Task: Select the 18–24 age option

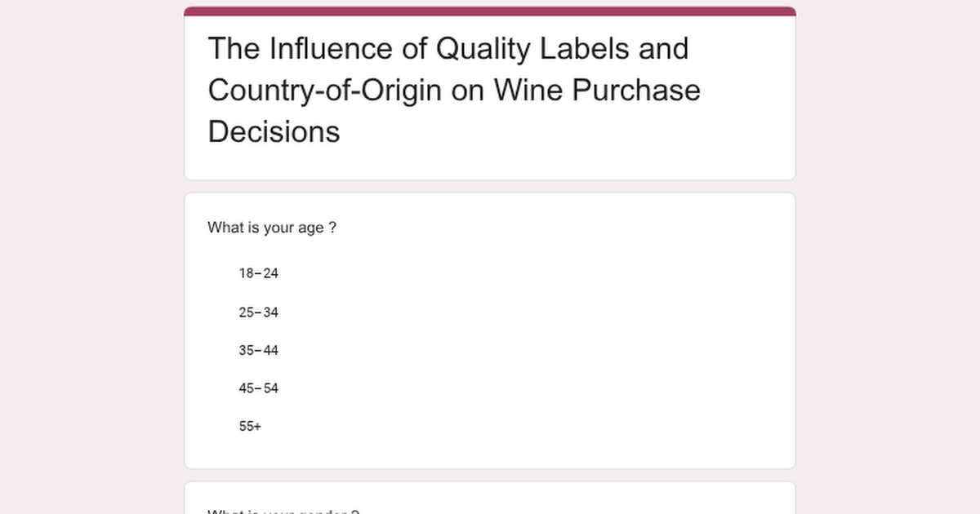Action: click(x=258, y=273)
